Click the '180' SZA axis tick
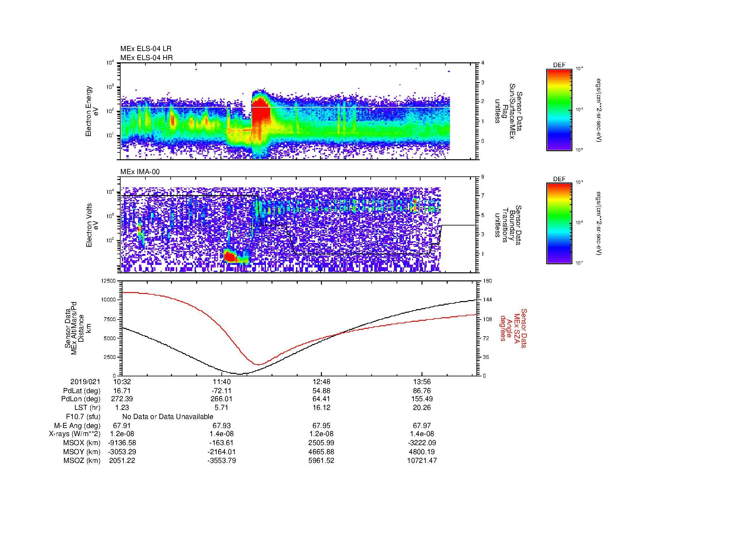The image size is (756, 534). pos(488,281)
